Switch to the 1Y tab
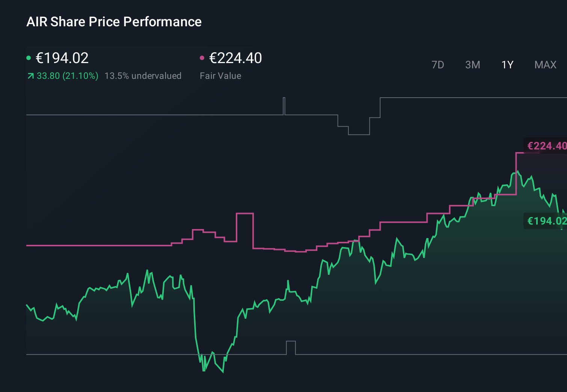 pos(507,65)
